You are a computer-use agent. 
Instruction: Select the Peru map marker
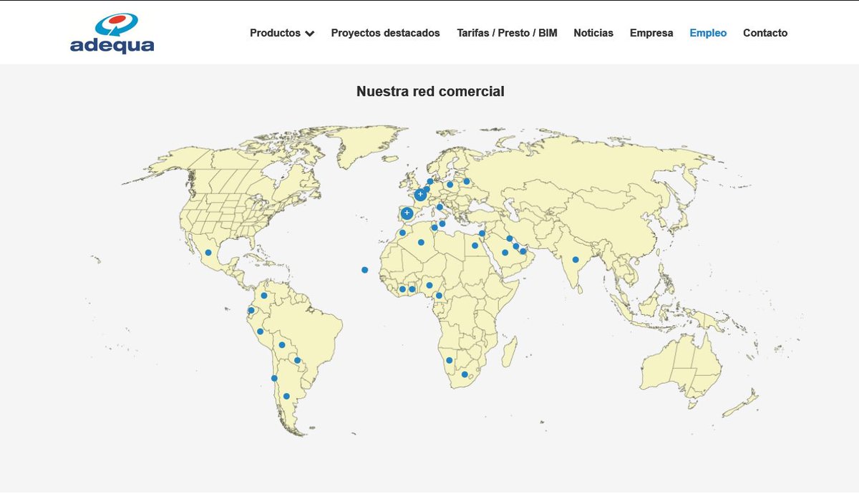click(260, 331)
